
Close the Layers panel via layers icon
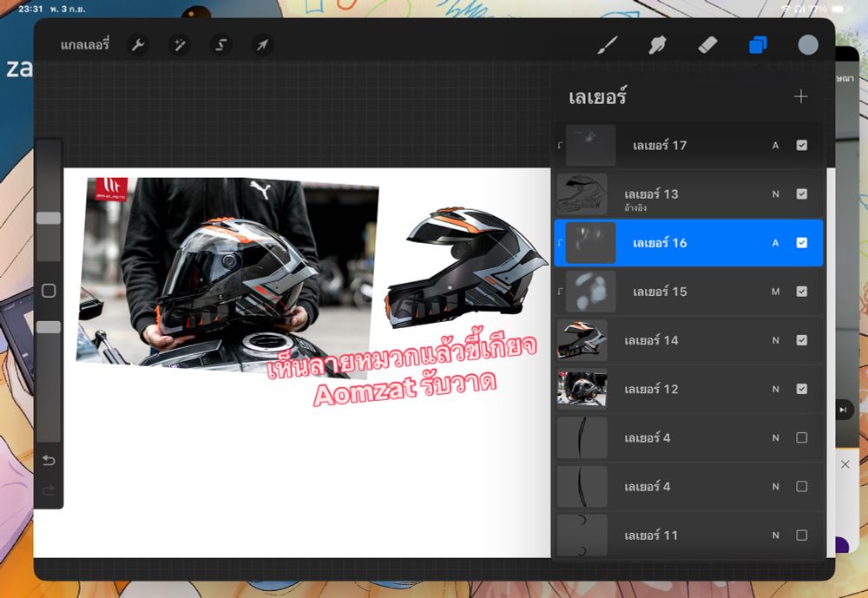(758, 45)
